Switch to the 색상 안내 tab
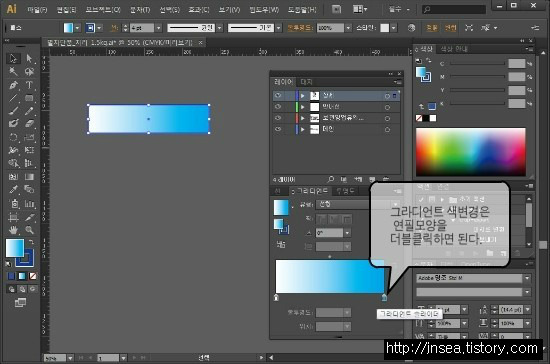 tap(454, 49)
